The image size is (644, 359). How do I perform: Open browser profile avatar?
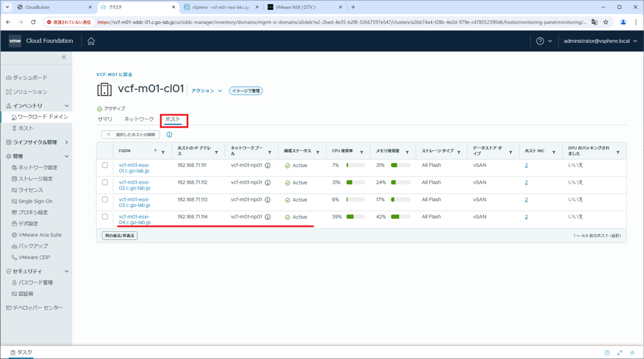coord(623,22)
